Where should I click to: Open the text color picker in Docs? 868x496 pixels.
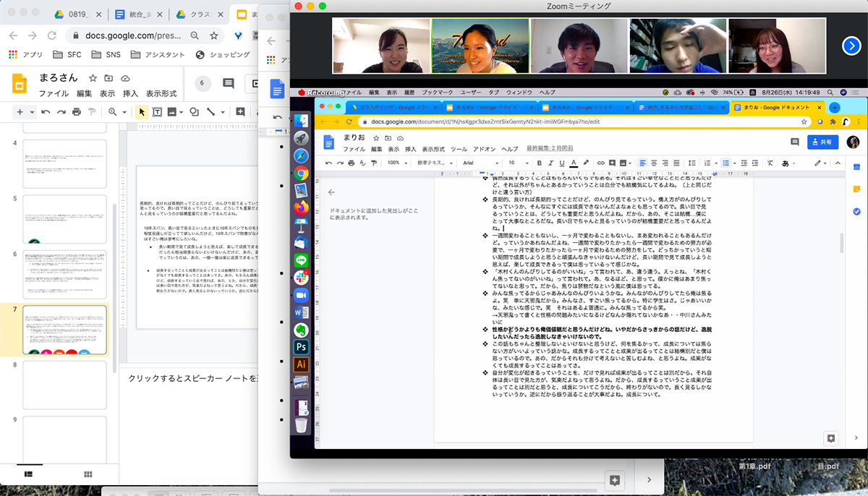573,163
